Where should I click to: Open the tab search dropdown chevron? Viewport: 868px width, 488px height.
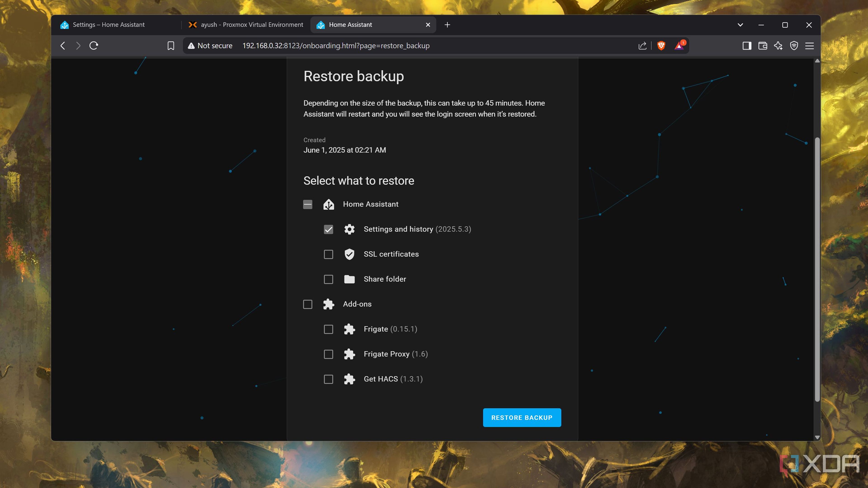740,25
